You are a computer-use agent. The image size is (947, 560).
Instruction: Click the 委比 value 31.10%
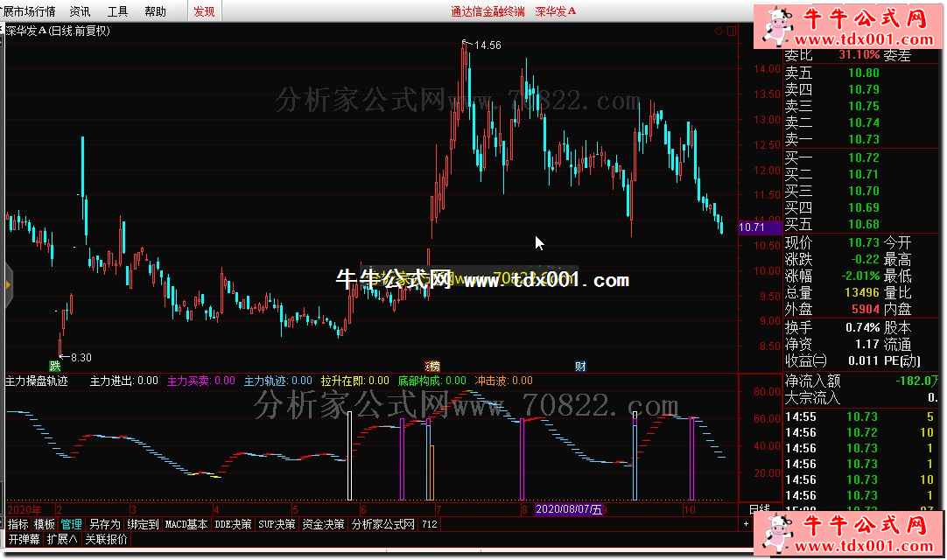pos(859,55)
